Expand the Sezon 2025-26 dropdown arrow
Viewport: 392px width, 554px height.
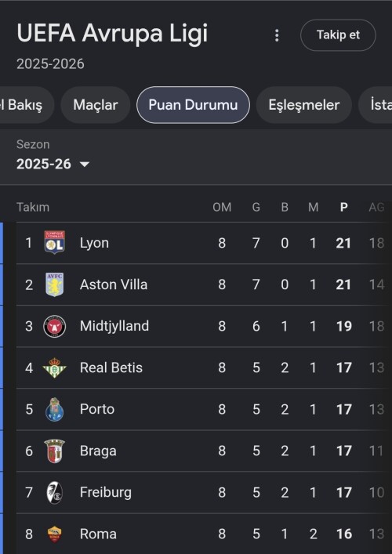pyautogui.click(x=85, y=165)
